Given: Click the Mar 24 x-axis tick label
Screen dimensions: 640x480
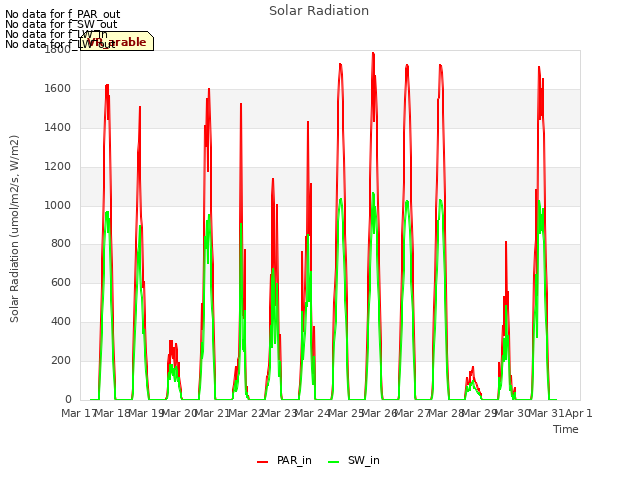Looking at the screenshot, I should pos(311,413).
